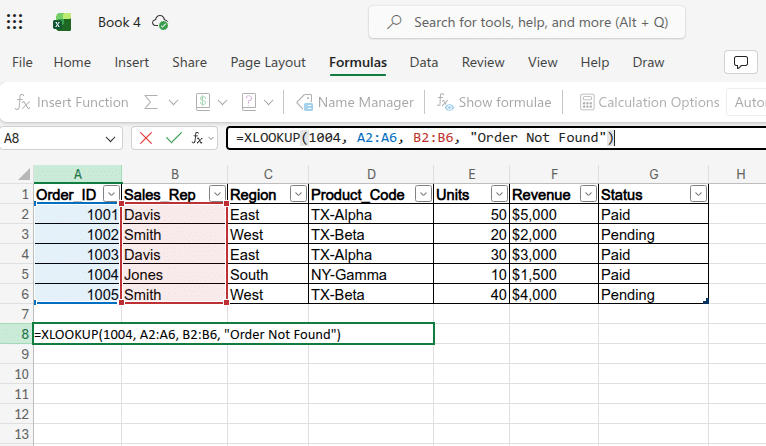Screen dimensions: 766x446
Task: Open Order_ID filter dropdown
Action: pyautogui.click(x=111, y=194)
